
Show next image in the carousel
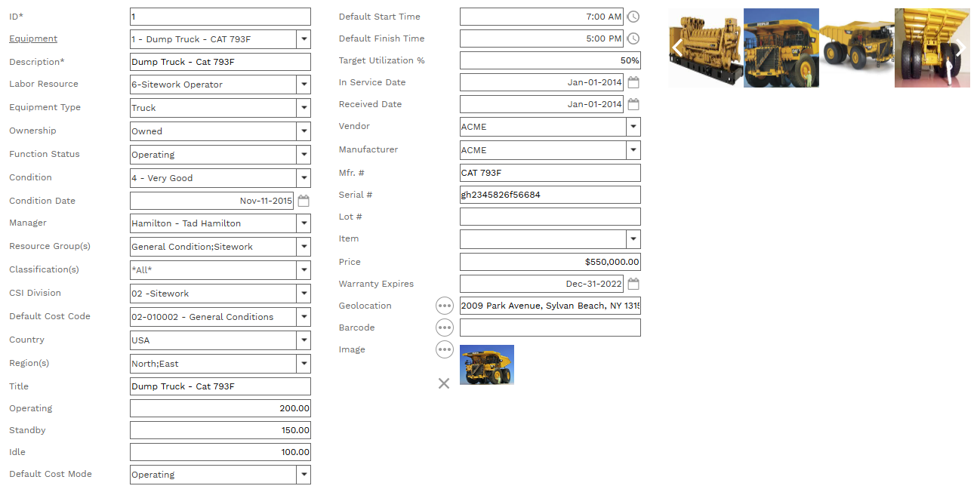[x=960, y=48]
